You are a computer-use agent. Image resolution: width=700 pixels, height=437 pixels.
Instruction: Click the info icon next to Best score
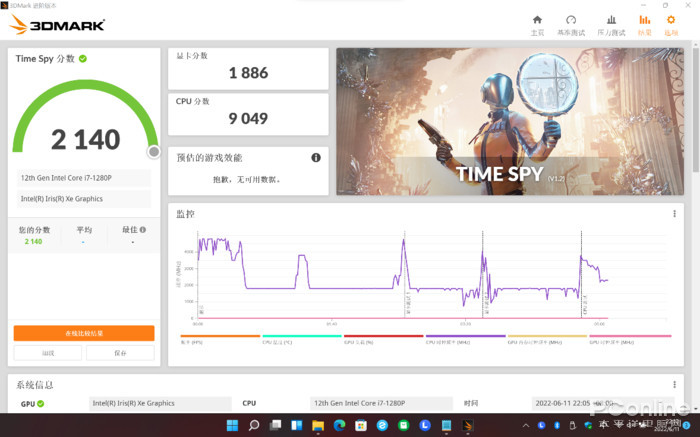pyautogui.click(x=143, y=229)
